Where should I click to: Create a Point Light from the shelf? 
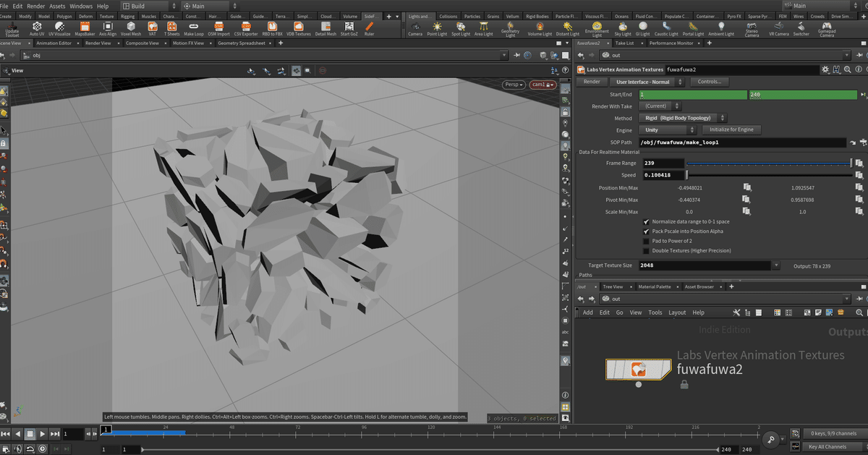click(x=437, y=28)
